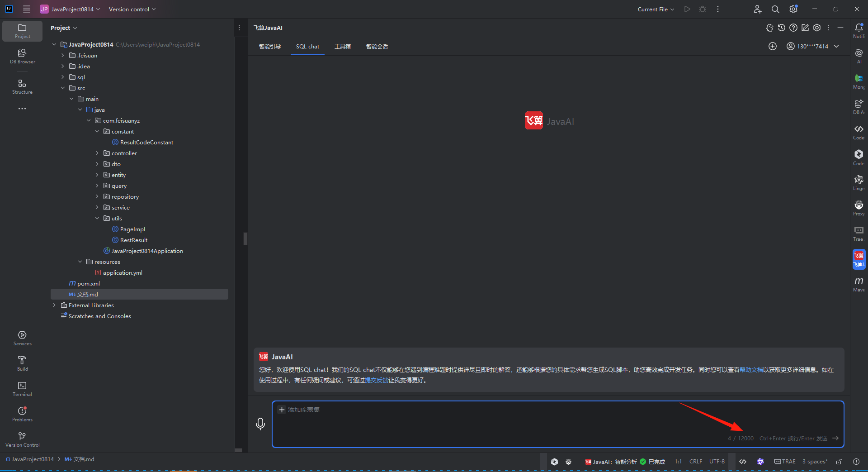The width and height of the screenshot is (868, 472).
Task: Expand the sql folder
Action: pyautogui.click(x=63, y=77)
